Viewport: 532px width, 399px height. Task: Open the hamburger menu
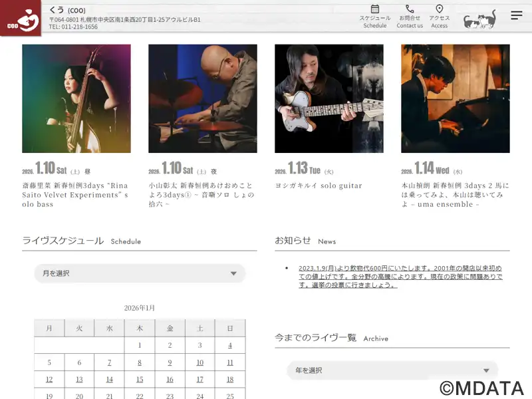pyautogui.click(x=517, y=15)
